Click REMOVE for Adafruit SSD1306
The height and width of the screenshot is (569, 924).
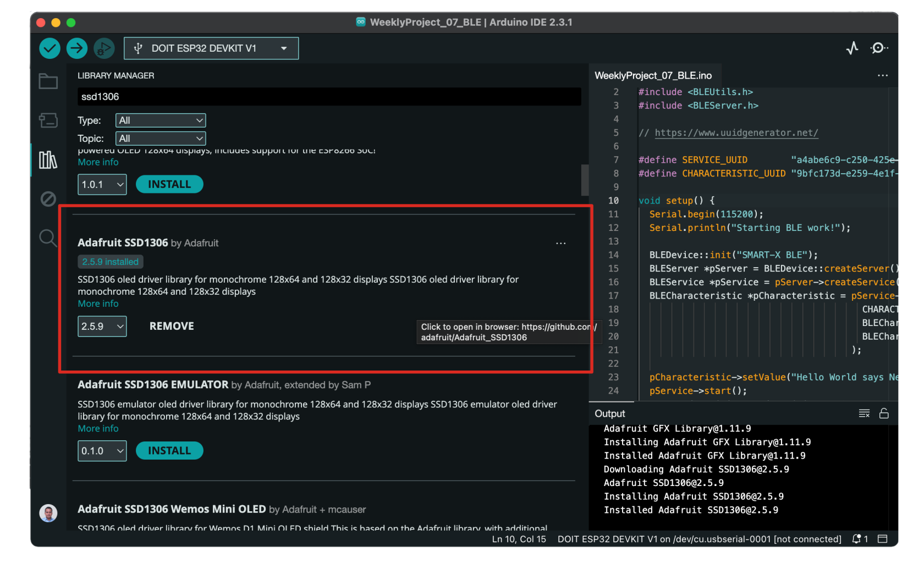pos(172,327)
